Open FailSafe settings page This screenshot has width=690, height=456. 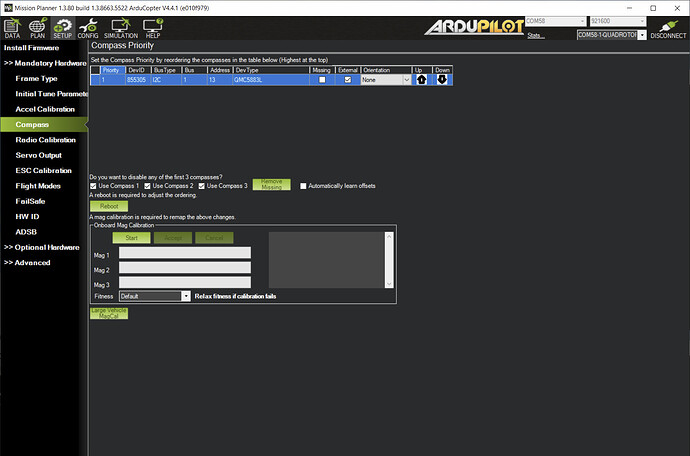[30, 201]
